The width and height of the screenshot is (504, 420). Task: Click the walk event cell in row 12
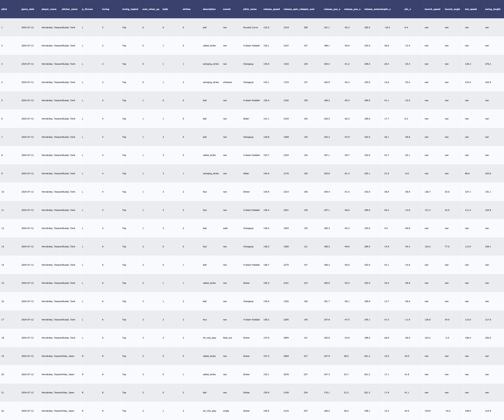[225, 228]
